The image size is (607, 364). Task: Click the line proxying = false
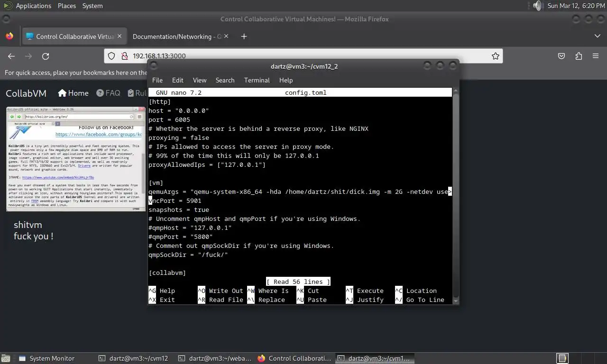point(179,137)
